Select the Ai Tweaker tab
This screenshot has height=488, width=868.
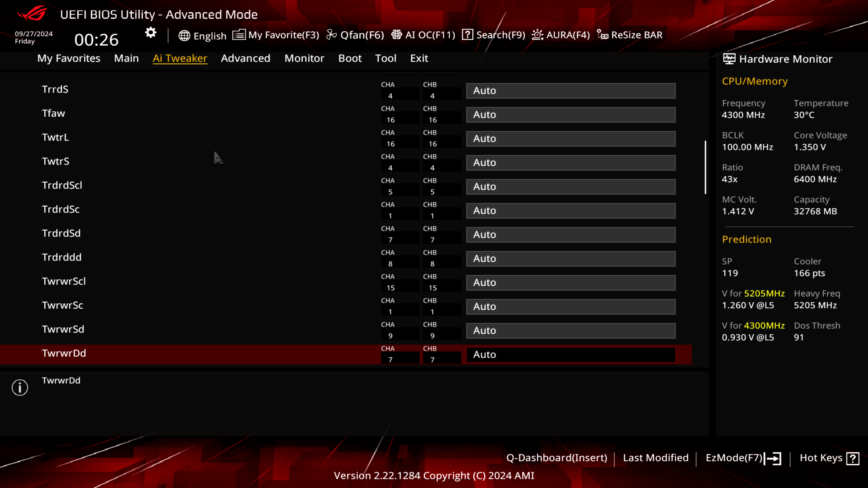point(180,58)
